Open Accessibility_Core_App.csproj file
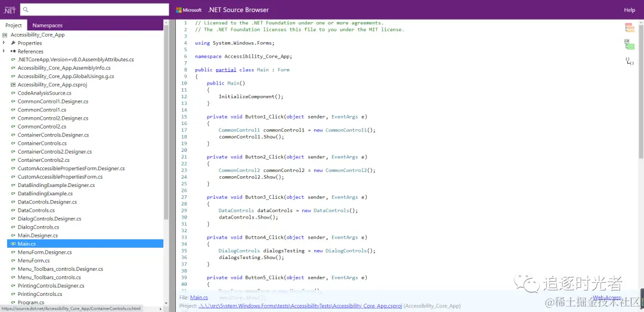Image resolution: width=644 pixels, height=312 pixels. [x=52, y=85]
